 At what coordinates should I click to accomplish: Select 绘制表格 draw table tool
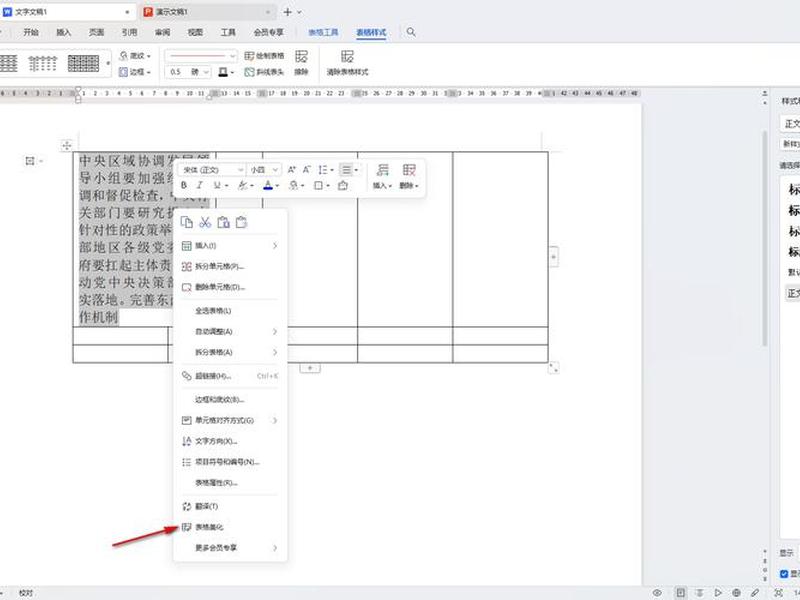[x=264, y=56]
